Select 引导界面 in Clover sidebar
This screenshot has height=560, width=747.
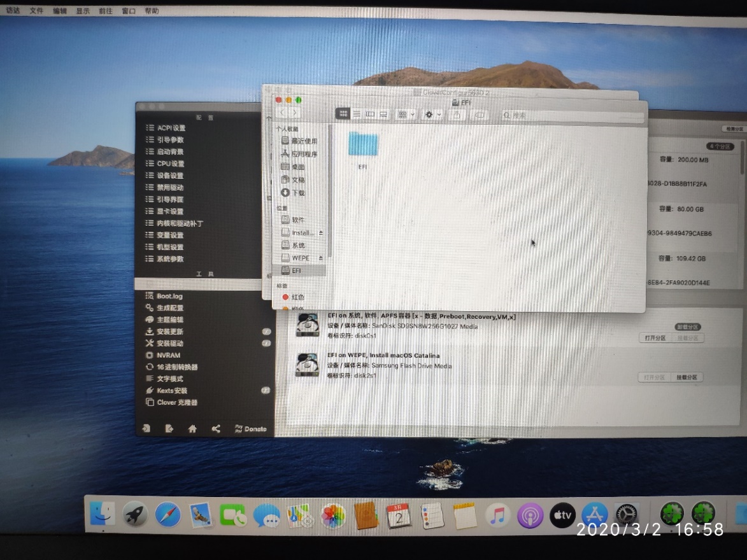click(164, 199)
